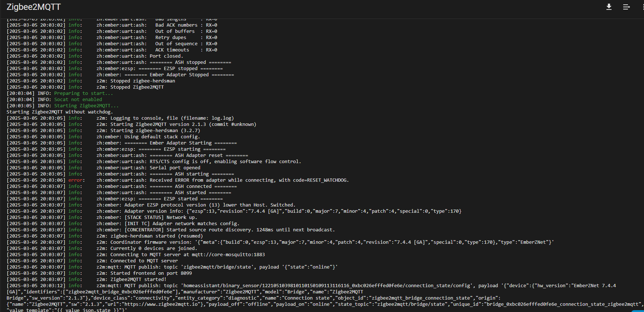
Task: Click the 'Stopped zigbee-herdsman' log entry
Action: coord(143,81)
